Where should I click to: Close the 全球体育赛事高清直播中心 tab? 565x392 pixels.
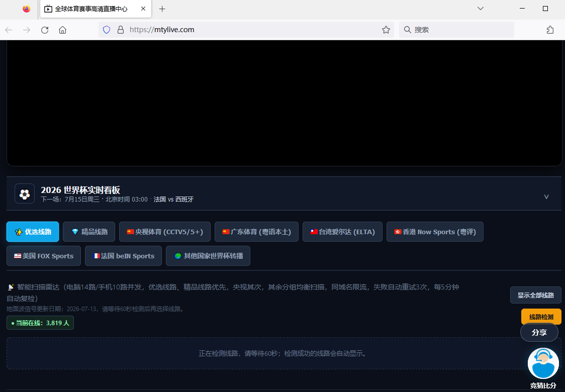pyautogui.click(x=143, y=9)
